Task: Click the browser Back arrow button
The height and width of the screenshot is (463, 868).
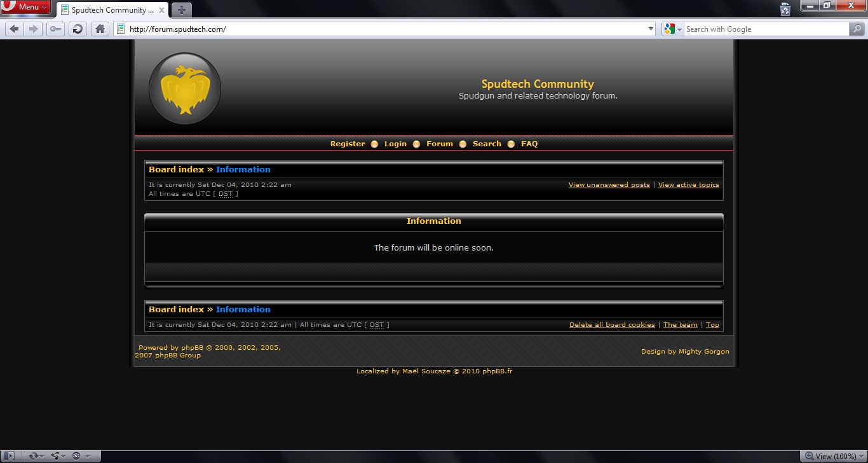Action: 15,29
